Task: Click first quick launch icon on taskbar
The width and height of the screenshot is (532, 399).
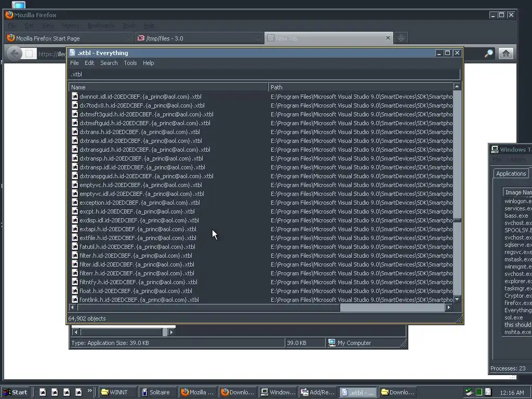Action: coord(43,392)
